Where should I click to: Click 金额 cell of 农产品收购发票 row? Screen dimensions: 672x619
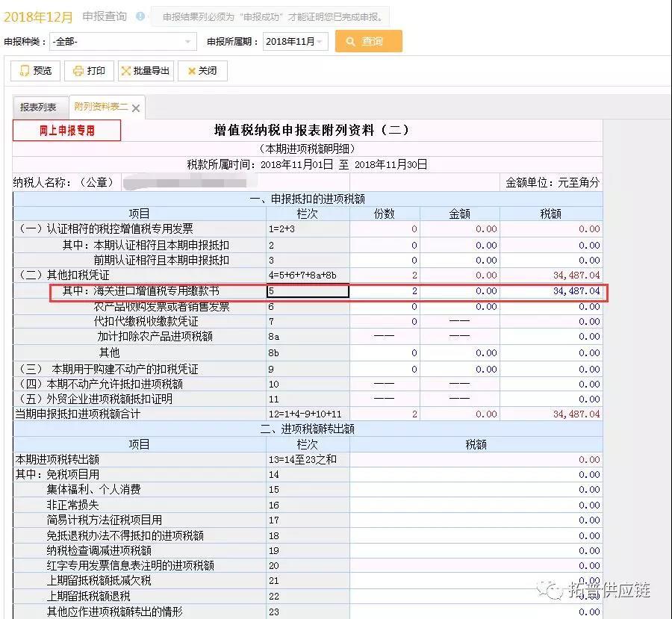(x=459, y=307)
